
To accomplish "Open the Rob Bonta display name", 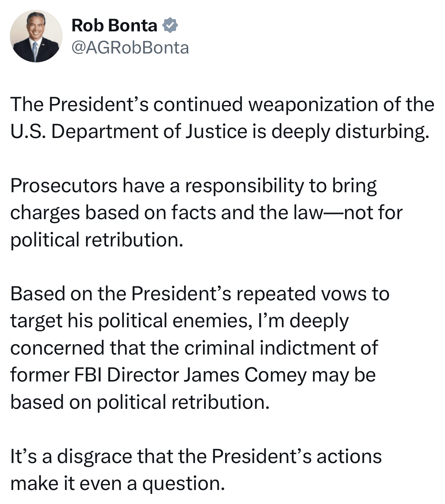I will coord(114,25).
